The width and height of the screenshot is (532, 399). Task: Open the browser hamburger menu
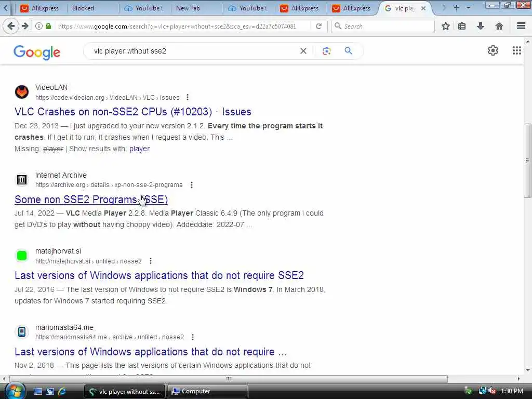coord(521,26)
